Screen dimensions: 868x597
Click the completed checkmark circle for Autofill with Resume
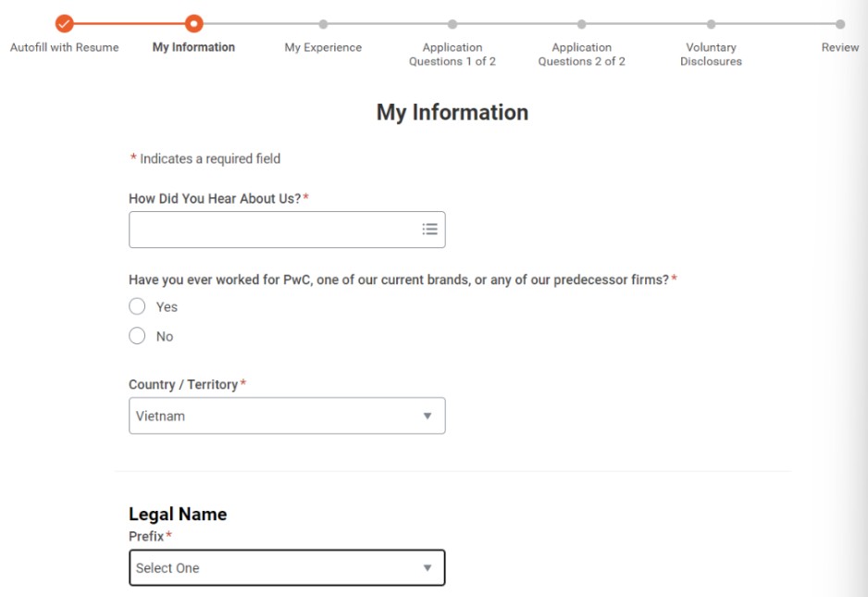[x=64, y=24]
